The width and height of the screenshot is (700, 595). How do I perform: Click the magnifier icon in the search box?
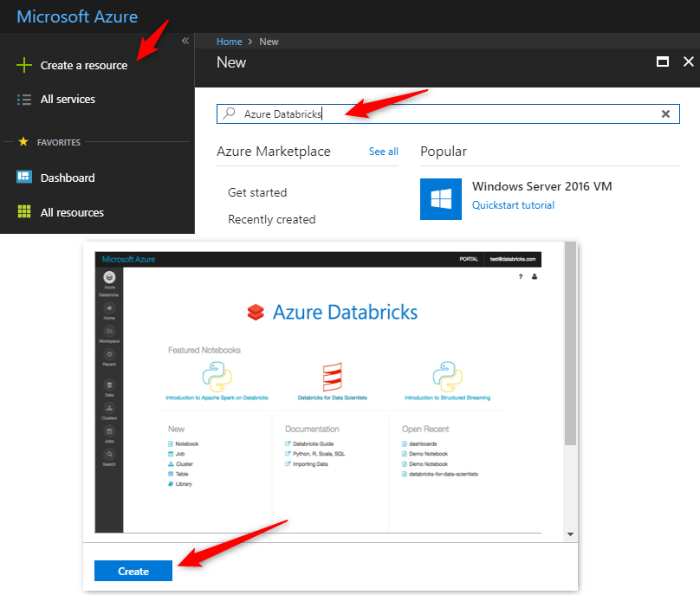(229, 113)
